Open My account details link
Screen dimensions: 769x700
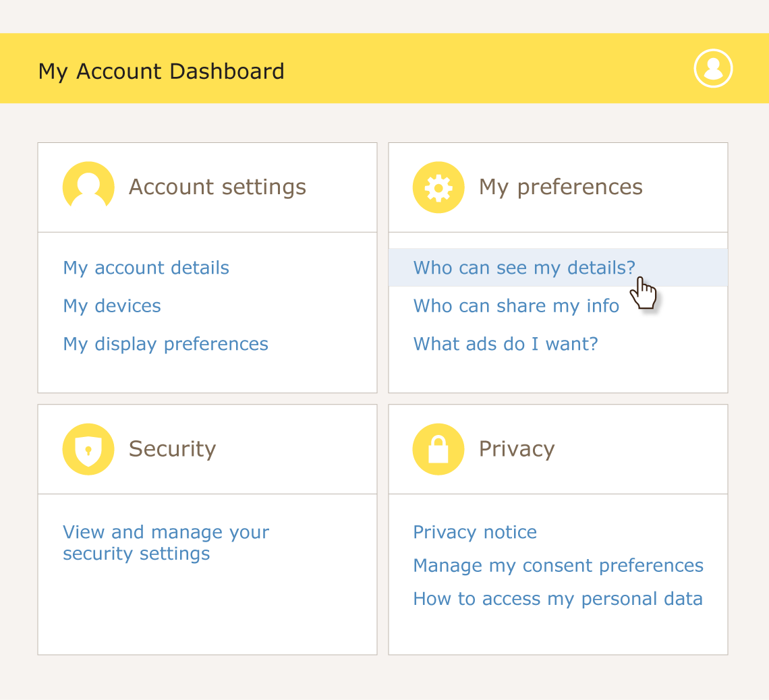pyautogui.click(x=146, y=268)
